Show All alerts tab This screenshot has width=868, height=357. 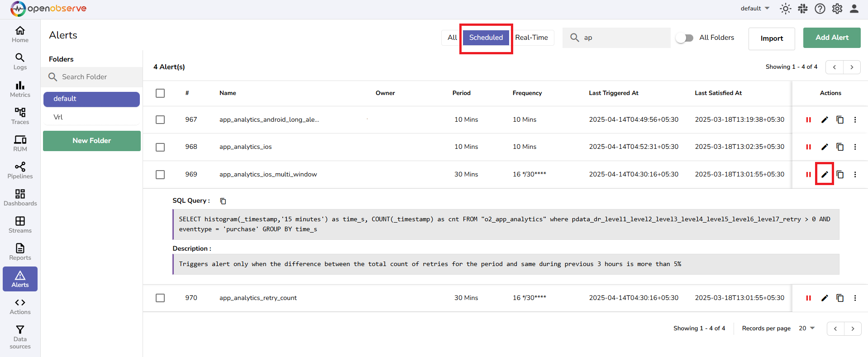[452, 38]
